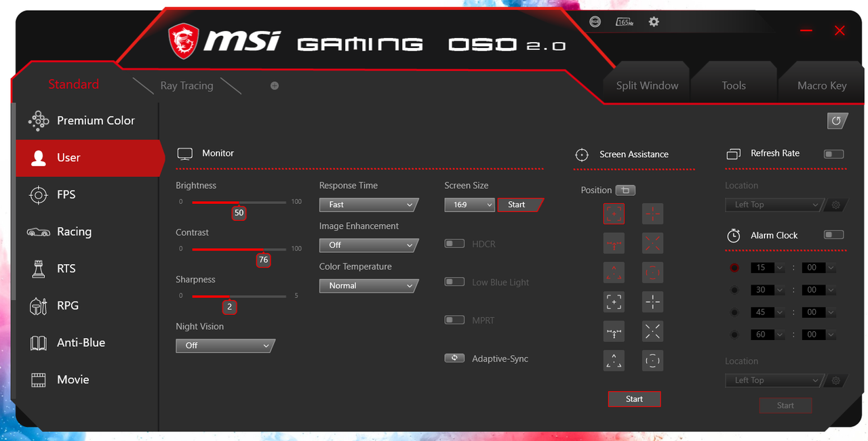Viewport: 868px width, 441px height.
Task: Open the Split Window tab
Action: click(x=647, y=86)
